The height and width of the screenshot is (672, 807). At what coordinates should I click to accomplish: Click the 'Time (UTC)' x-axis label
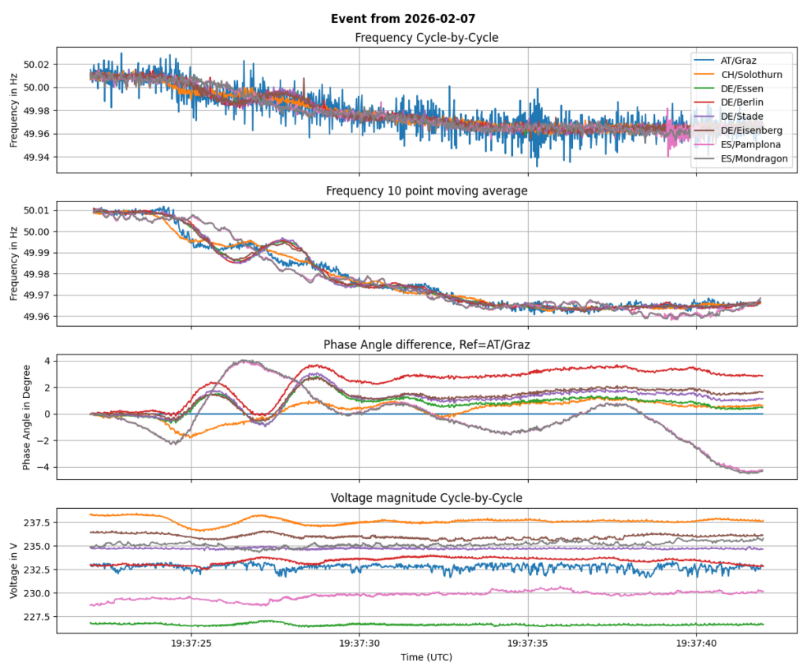click(x=426, y=656)
